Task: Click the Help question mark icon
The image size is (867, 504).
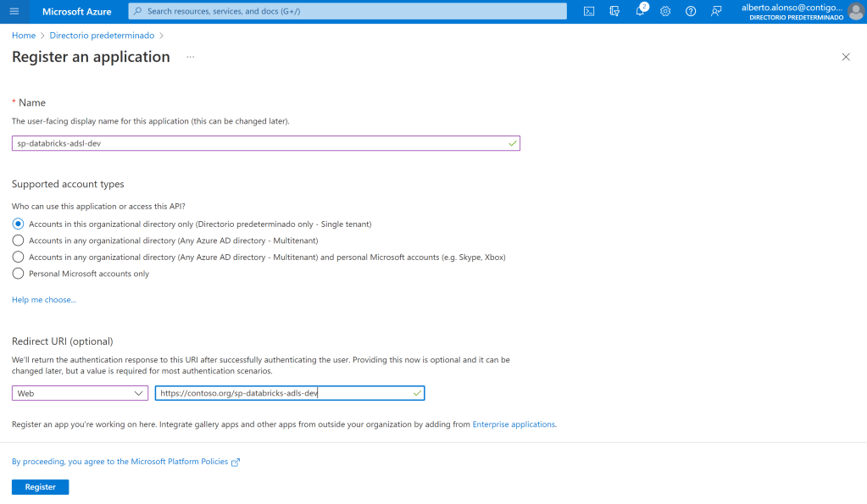Action: pyautogui.click(x=691, y=11)
